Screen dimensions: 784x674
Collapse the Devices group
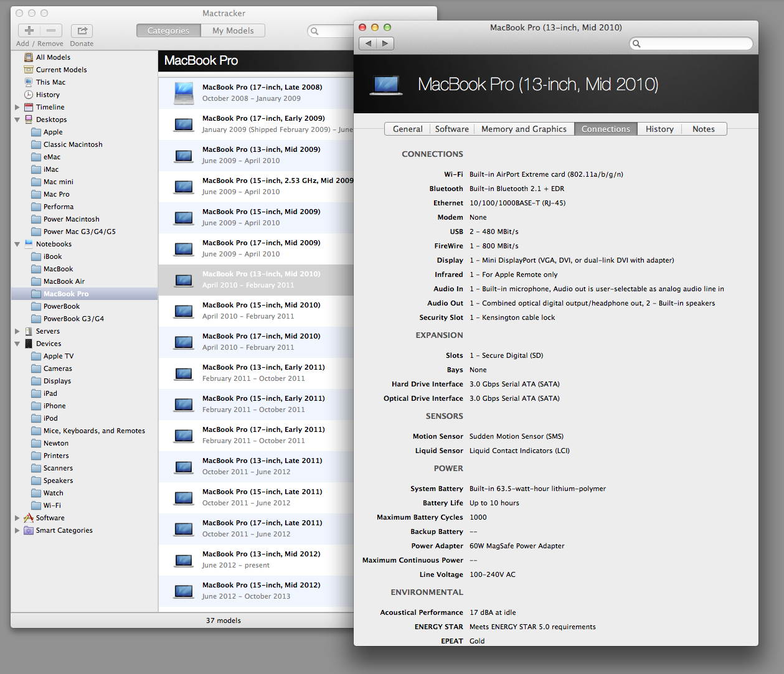coord(17,344)
